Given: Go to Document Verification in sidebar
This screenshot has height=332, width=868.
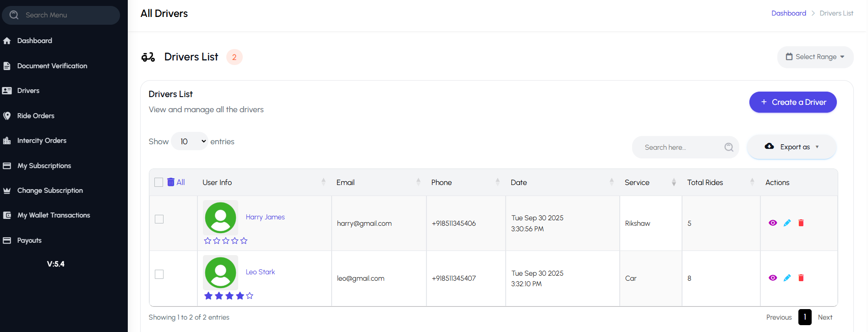Looking at the screenshot, I should [x=52, y=66].
